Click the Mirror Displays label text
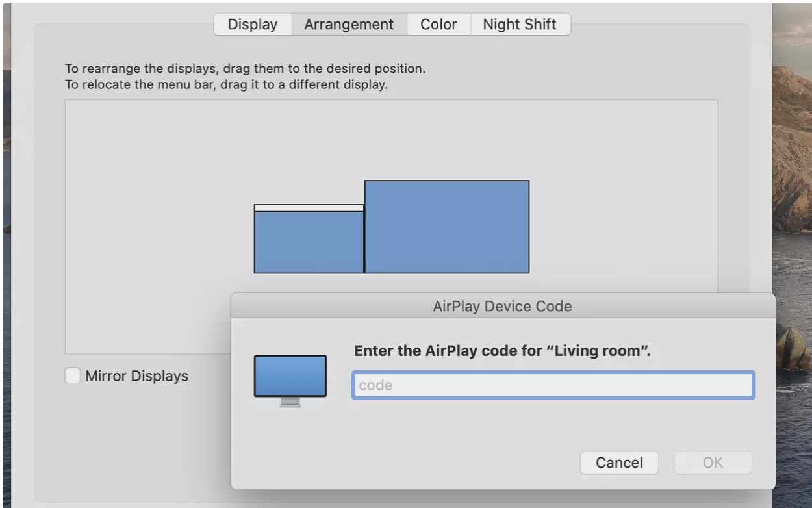 click(x=137, y=376)
